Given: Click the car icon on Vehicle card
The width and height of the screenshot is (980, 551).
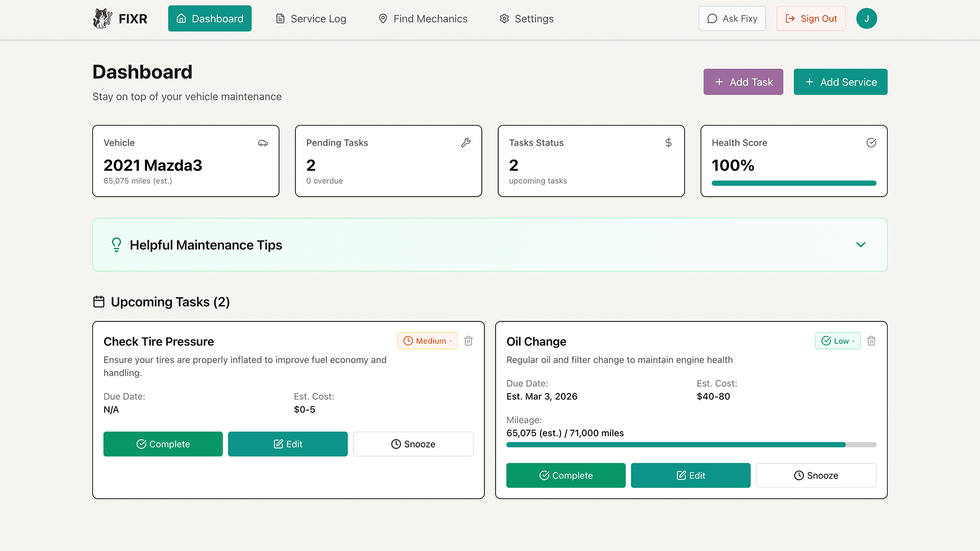Looking at the screenshot, I should [263, 143].
